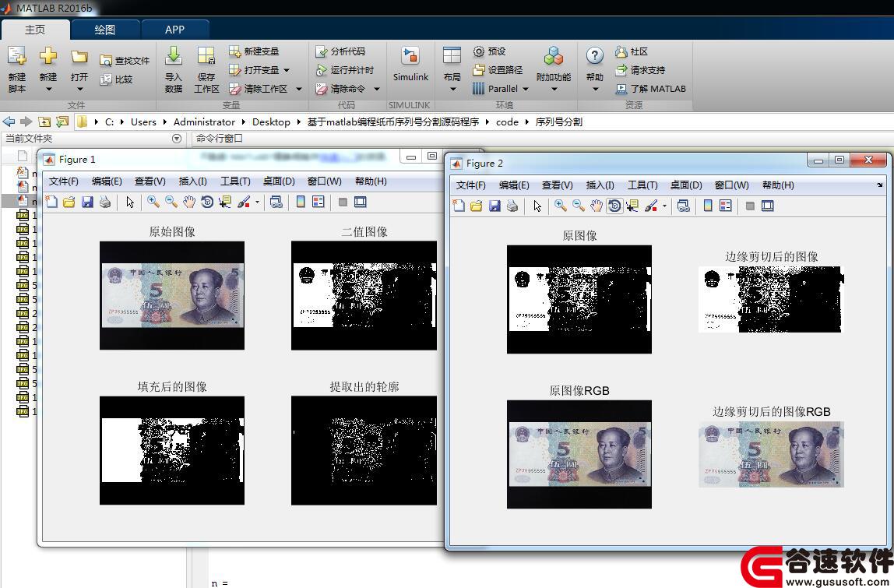Click the cropped RGB banknote in Figure 2
Viewport: 894px width, 588px height.
(x=771, y=455)
